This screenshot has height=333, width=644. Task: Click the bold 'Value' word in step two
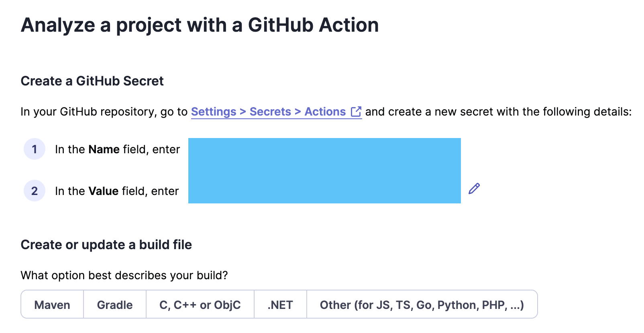[104, 191]
